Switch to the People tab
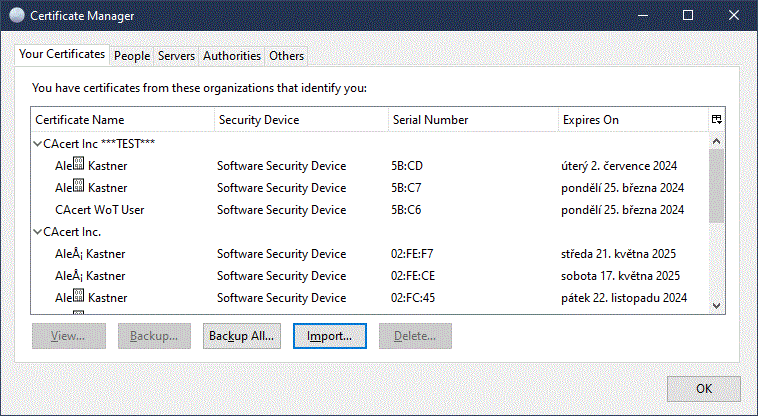Viewport: 758px width, 416px height. [x=131, y=56]
